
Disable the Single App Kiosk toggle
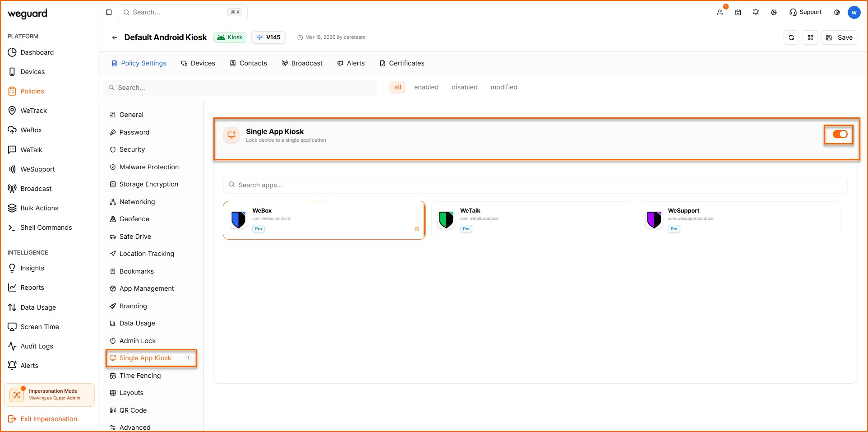coord(840,134)
